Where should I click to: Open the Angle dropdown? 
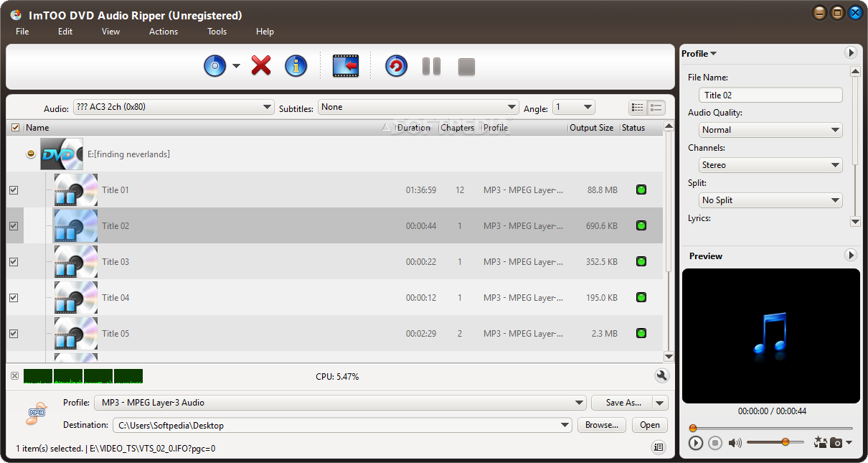574,107
